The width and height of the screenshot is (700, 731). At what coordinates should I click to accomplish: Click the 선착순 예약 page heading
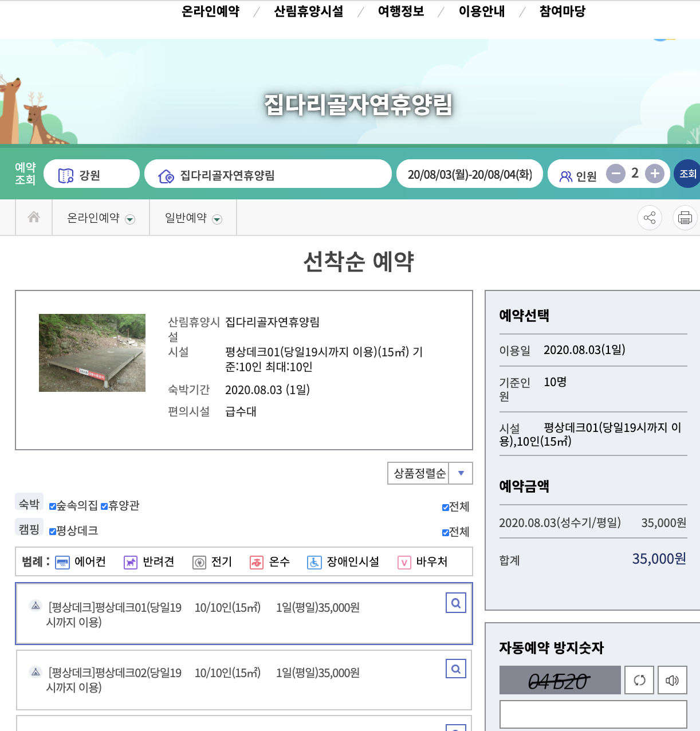(359, 262)
